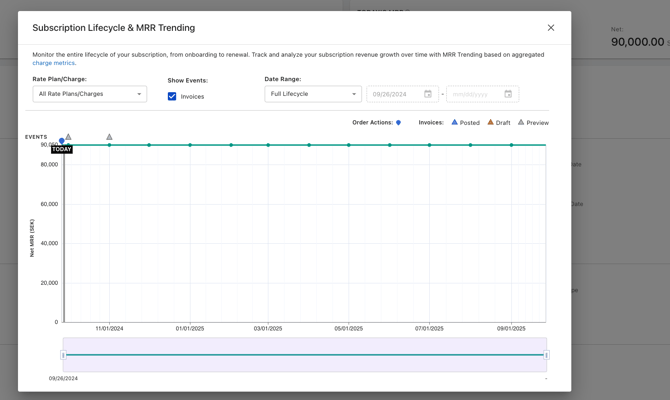This screenshot has width=670, height=400.
Task: Click the end date input field
Action: coord(472,94)
